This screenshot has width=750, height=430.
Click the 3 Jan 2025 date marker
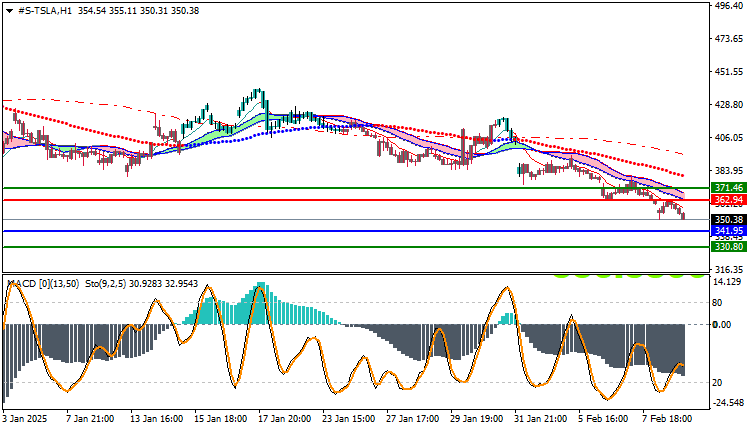[25, 419]
